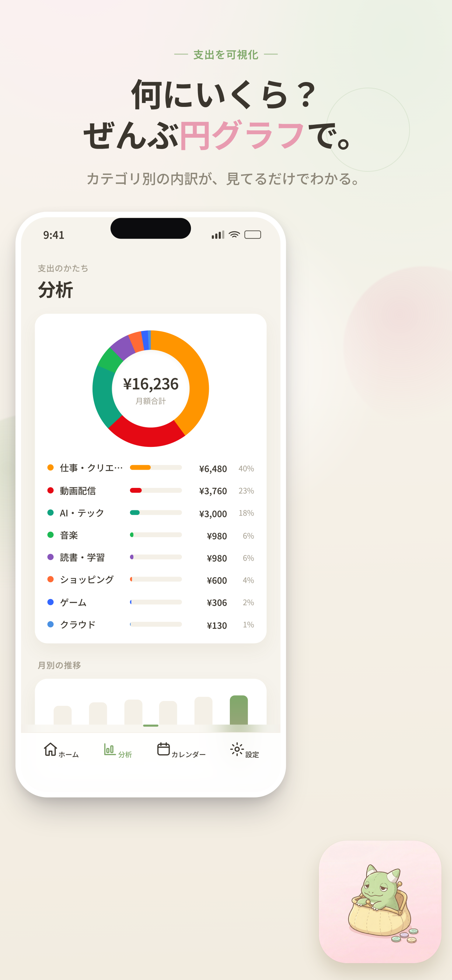Viewport: 452px width, 980px height.
Task: Tap the ¥3,760 amount
Action: coord(213,491)
